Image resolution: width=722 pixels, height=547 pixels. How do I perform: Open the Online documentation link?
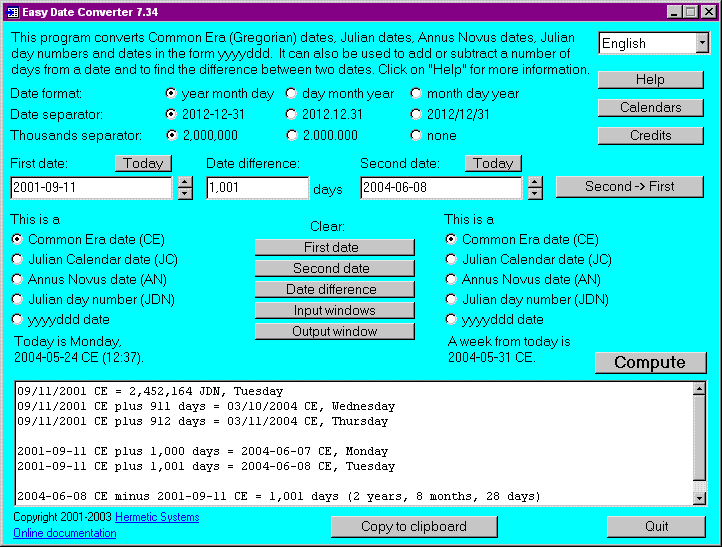tap(64, 533)
